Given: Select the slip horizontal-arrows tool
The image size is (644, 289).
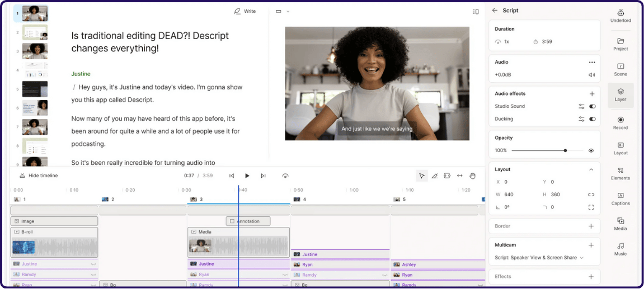Looking at the screenshot, I should [x=459, y=176].
